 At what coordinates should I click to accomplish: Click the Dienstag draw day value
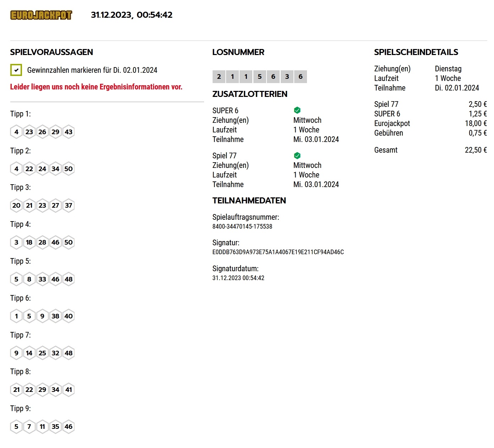(x=448, y=69)
